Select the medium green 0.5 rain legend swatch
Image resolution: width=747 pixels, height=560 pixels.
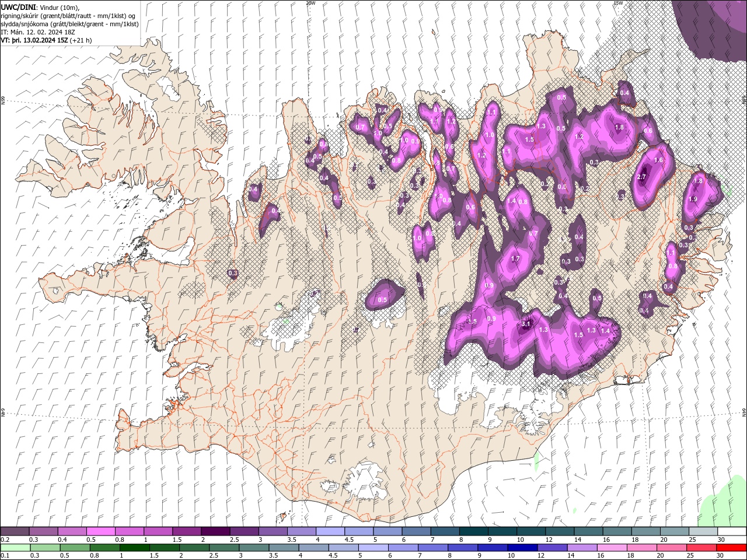click(75, 548)
